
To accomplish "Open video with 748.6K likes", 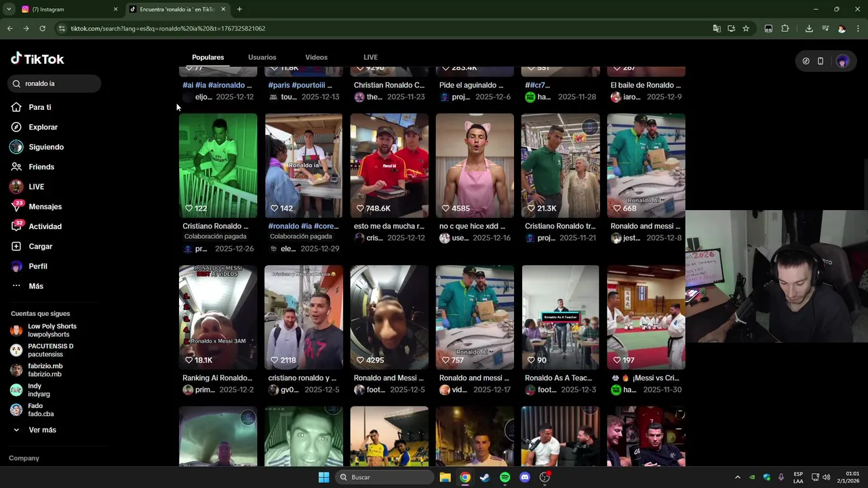I will (x=389, y=165).
